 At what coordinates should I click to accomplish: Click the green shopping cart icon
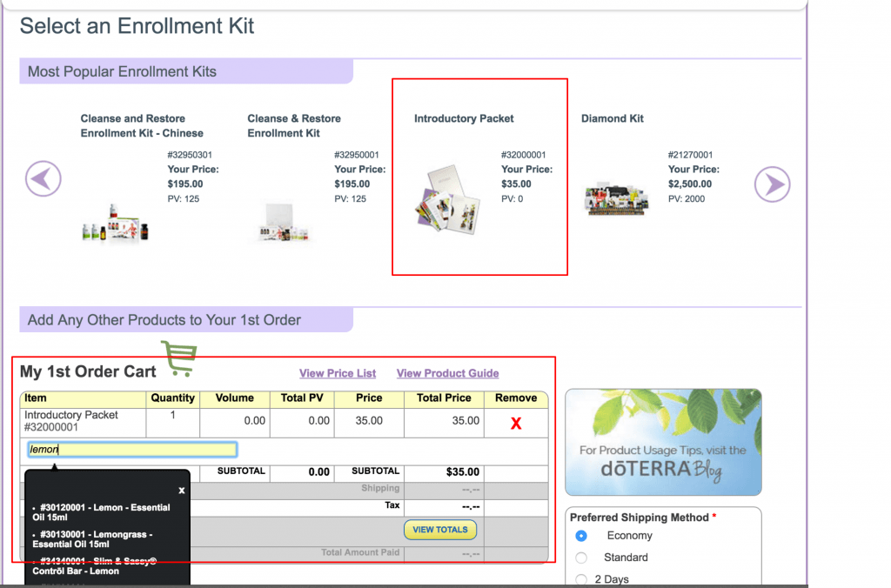click(179, 358)
